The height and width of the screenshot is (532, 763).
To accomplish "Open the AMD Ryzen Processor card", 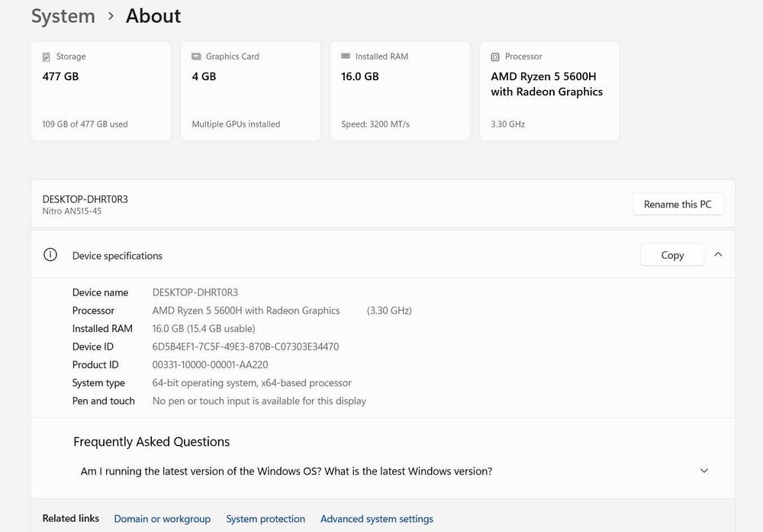I will point(549,91).
